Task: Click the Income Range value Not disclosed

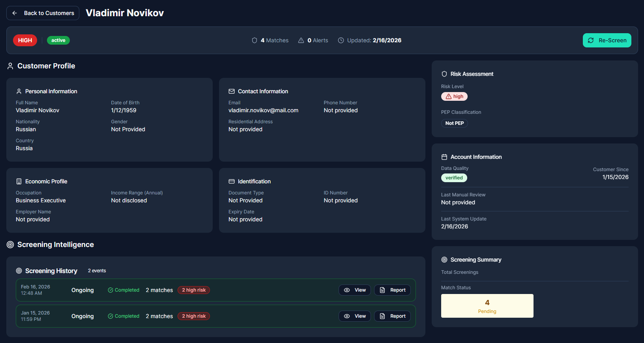Action: pos(129,200)
